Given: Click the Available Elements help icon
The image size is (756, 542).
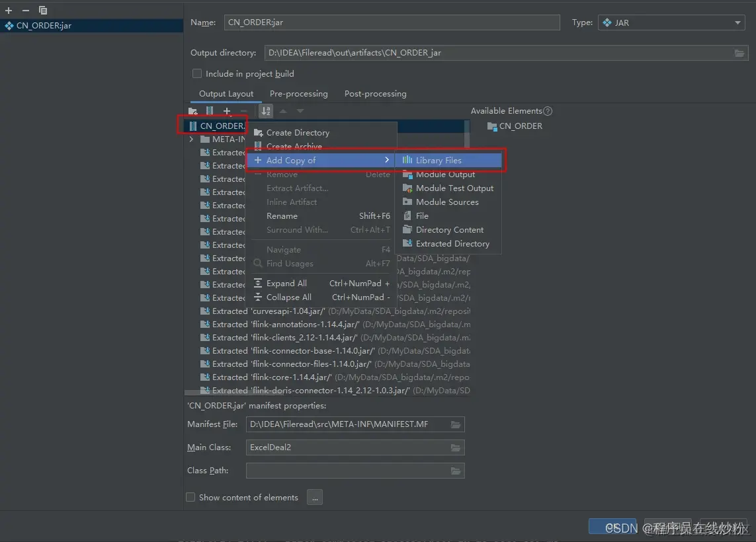Looking at the screenshot, I should (548, 111).
